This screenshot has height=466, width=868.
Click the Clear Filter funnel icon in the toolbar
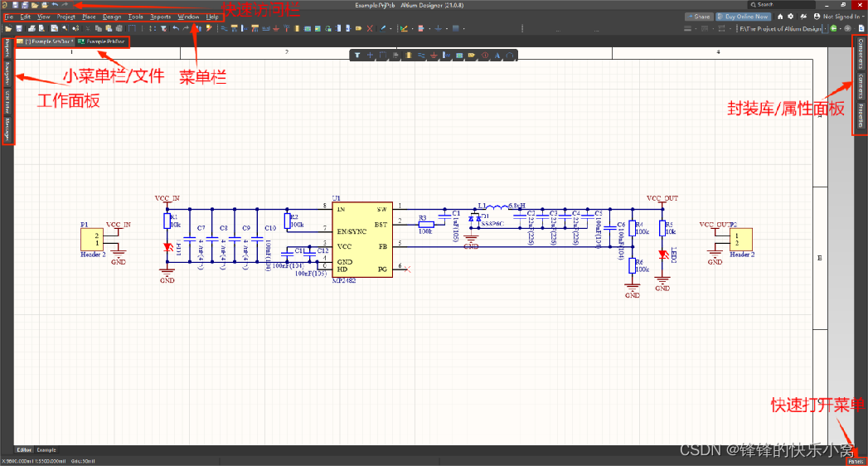[164, 28]
